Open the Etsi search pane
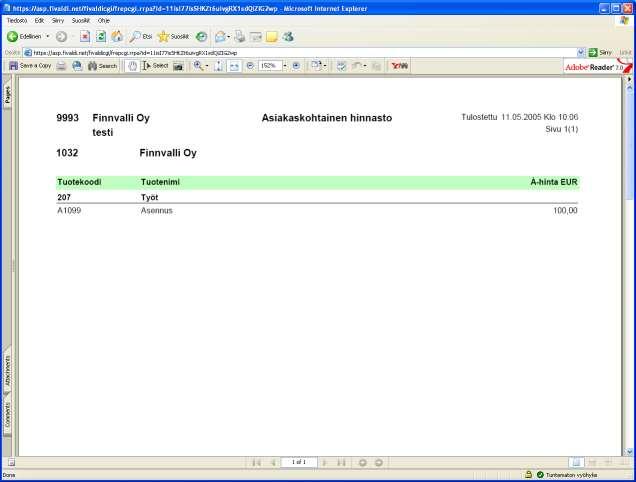636x482 pixels. point(140,37)
